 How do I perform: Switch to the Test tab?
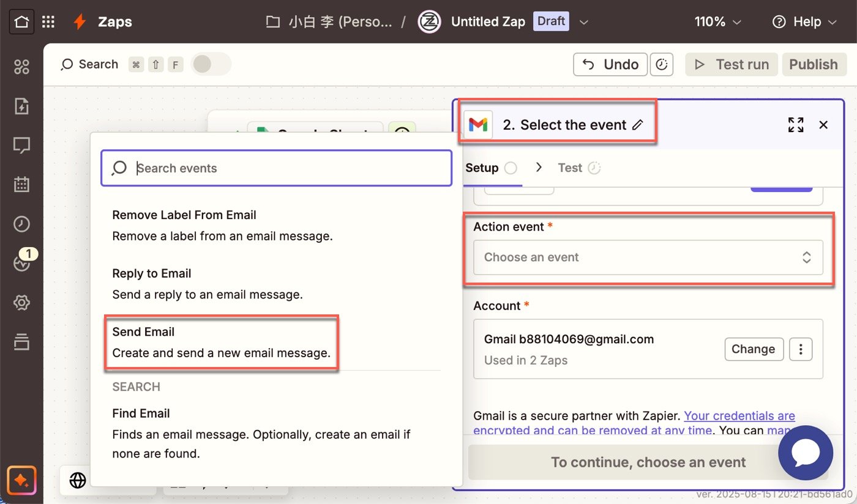pos(579,168)
